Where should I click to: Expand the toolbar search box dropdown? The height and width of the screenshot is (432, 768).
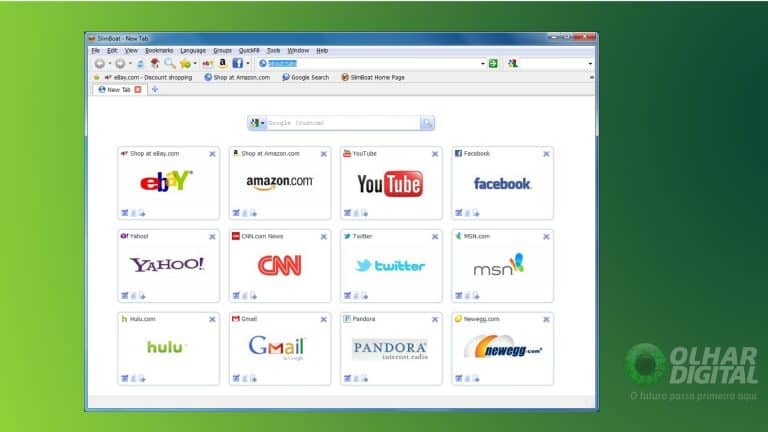click(x=590, y=63)
